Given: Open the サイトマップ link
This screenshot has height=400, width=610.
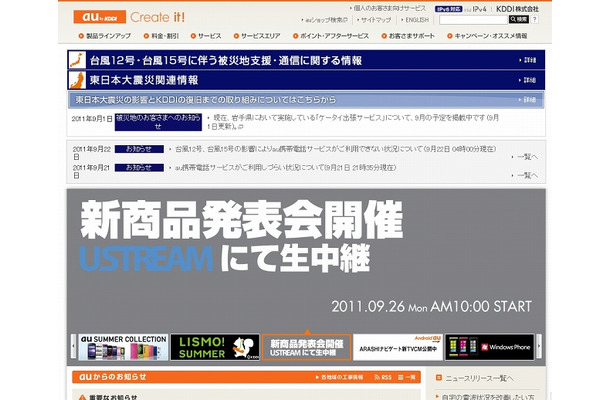Looking at the screenshot, I should (374, 20).
